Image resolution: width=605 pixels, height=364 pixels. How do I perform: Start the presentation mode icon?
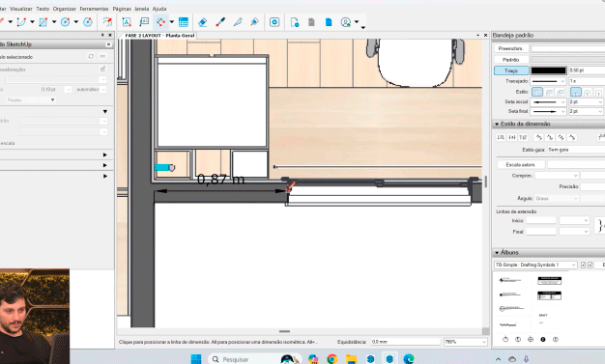[x=274, y=22]
